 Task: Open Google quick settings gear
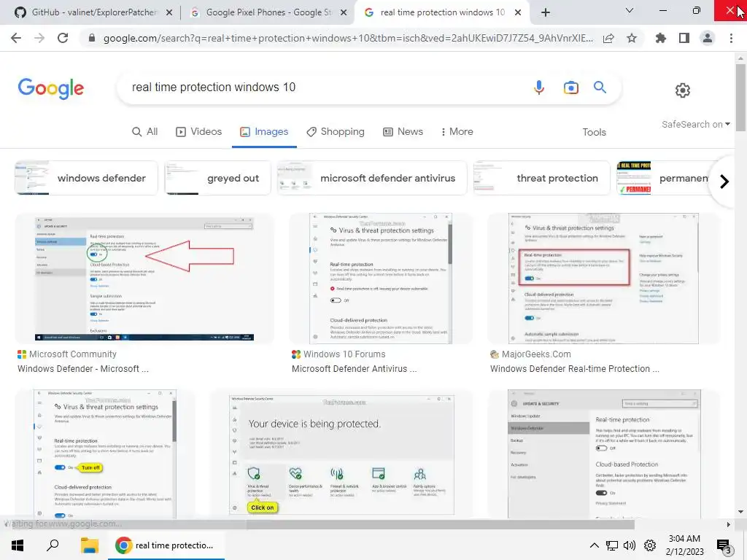point(682,90)
